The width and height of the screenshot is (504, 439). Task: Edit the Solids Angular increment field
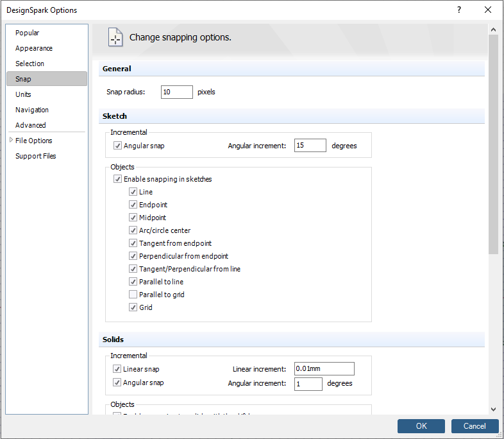pyautogui.click(x=308, y=384)
